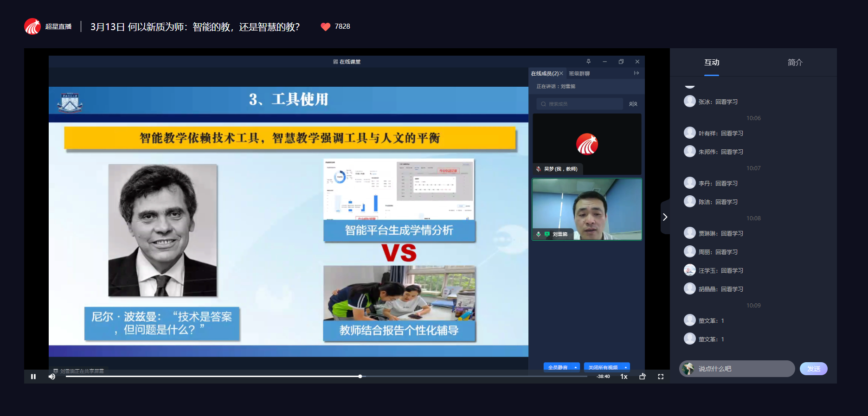This screenshot has width=868, height=416.
Task: Expand the arrow next to 全员静音
Action: 576,367
